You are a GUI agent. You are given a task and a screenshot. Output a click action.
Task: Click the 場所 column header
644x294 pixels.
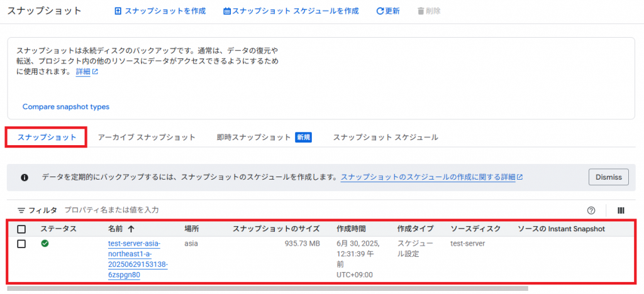[192, 229]
